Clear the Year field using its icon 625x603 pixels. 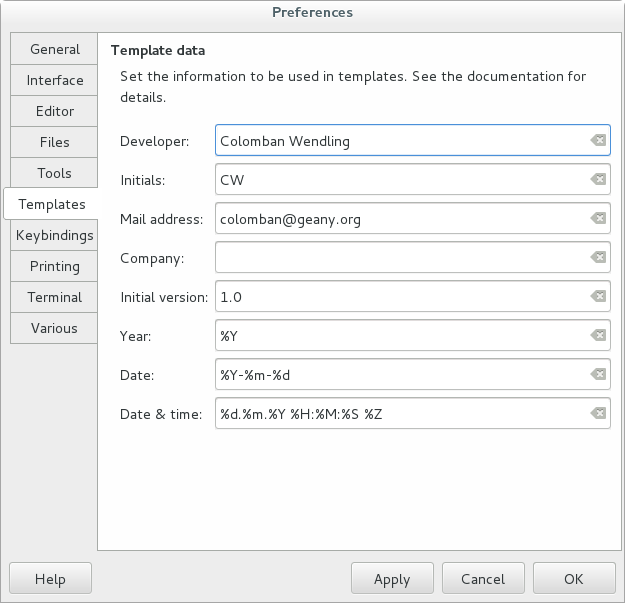597,336
